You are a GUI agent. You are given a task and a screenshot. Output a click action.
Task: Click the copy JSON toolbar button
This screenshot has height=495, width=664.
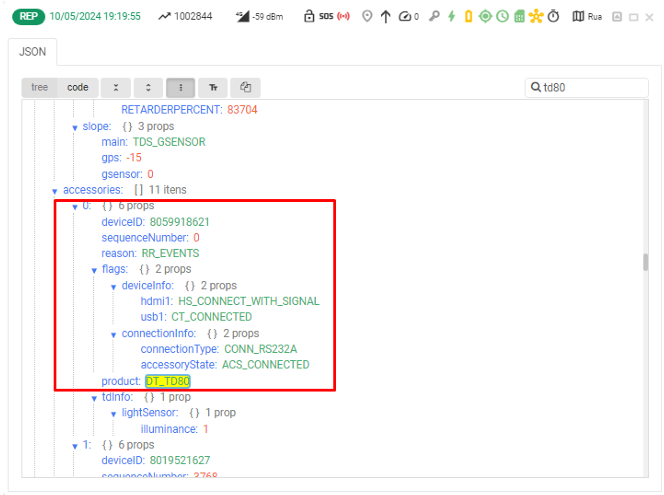coord(245,88)
